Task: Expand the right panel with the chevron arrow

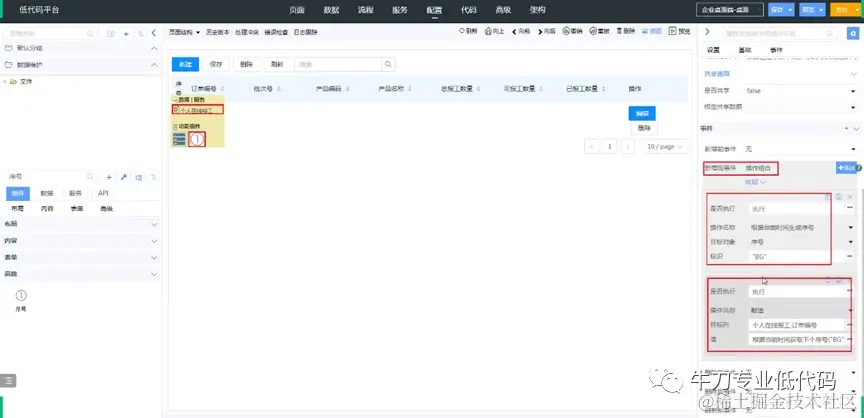Action: click(708, 33)
